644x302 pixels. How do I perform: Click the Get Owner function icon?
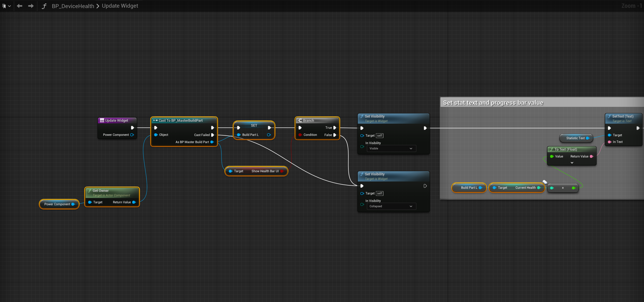[90, 191]
